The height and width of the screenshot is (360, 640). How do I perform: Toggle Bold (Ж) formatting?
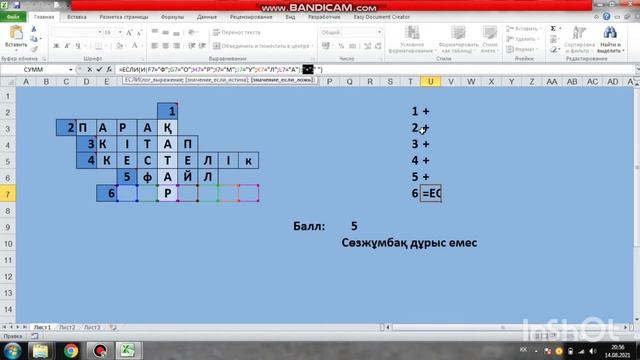point(56,46)
